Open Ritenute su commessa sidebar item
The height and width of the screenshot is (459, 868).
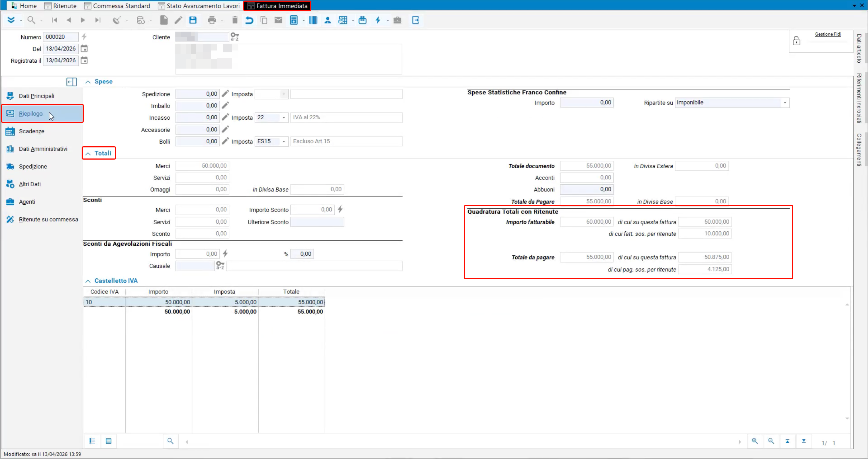point(42,219)
